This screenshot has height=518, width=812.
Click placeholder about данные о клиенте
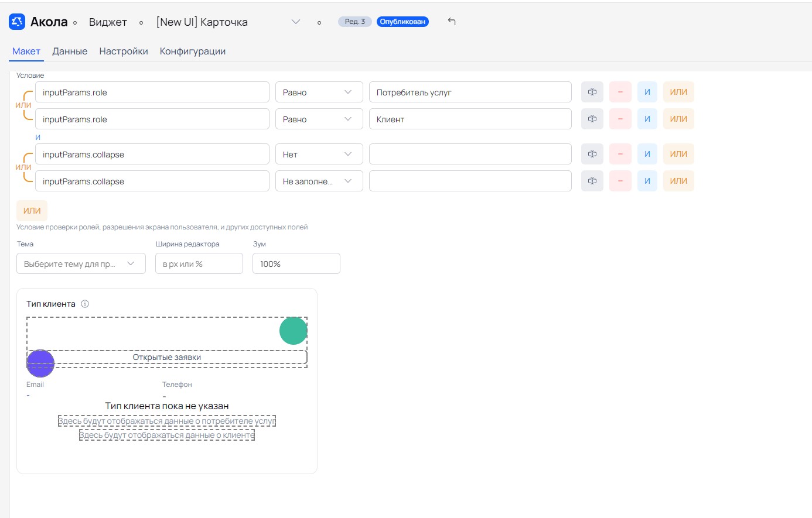coord(167,435)
